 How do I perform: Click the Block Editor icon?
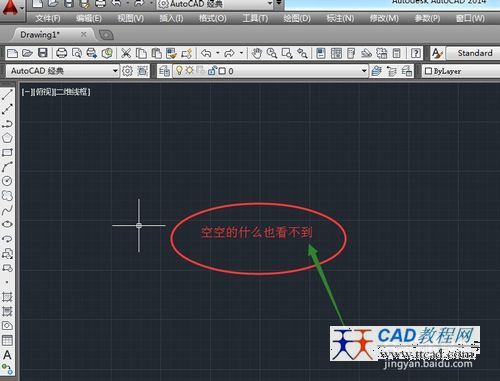click(x=187, y=53)
